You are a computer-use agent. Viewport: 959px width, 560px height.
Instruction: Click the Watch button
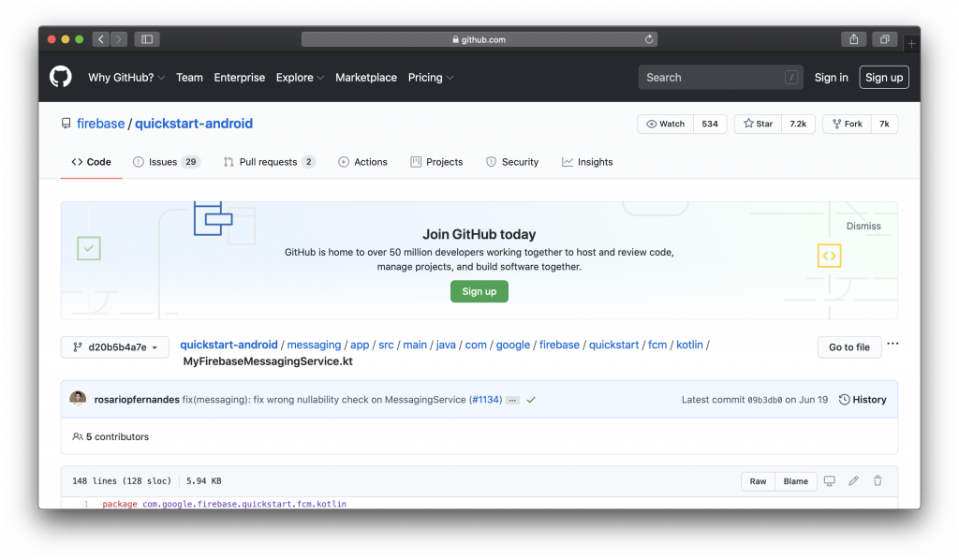[666, 124]
